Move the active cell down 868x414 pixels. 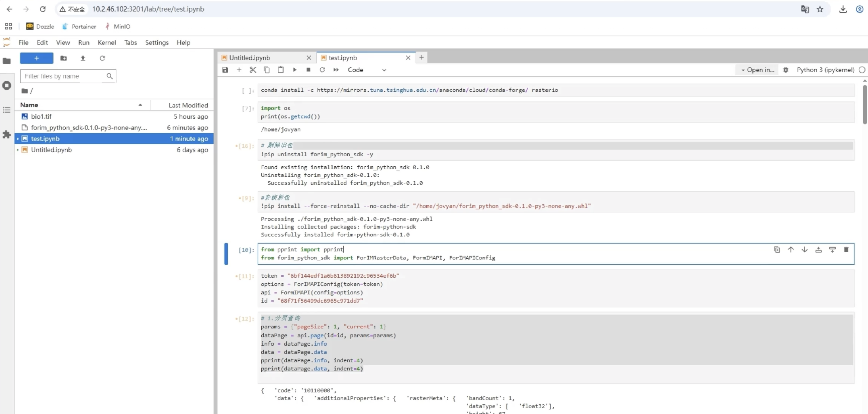[x=804, y=249]
